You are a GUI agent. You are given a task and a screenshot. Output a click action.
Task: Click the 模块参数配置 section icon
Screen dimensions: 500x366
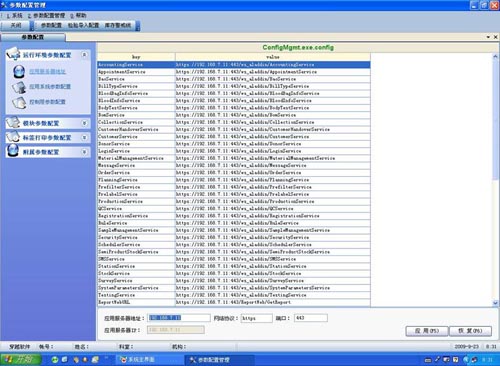tap(13, 122)
